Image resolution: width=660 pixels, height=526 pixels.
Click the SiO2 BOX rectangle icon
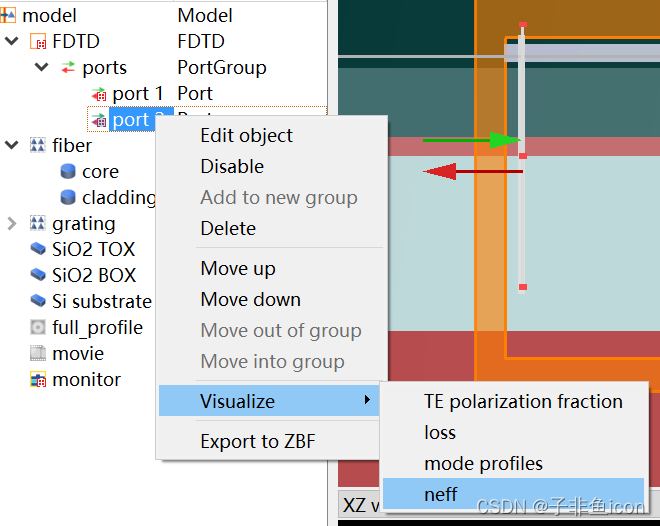pos(38,275)
